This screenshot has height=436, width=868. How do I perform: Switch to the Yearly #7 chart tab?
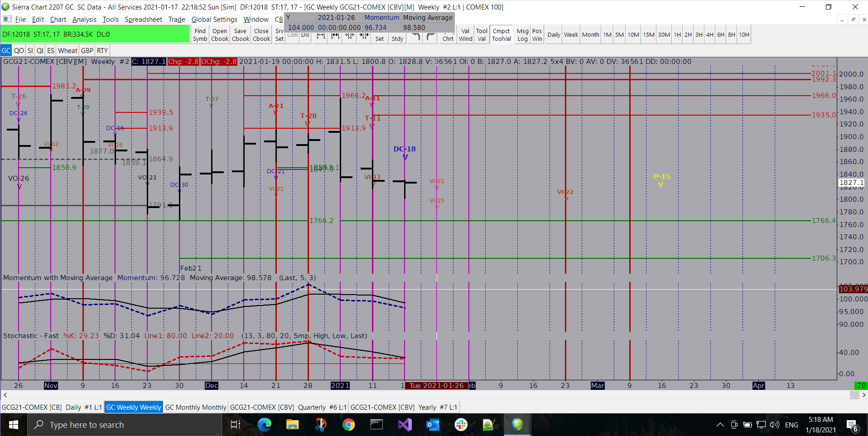(x=404, y=407)
